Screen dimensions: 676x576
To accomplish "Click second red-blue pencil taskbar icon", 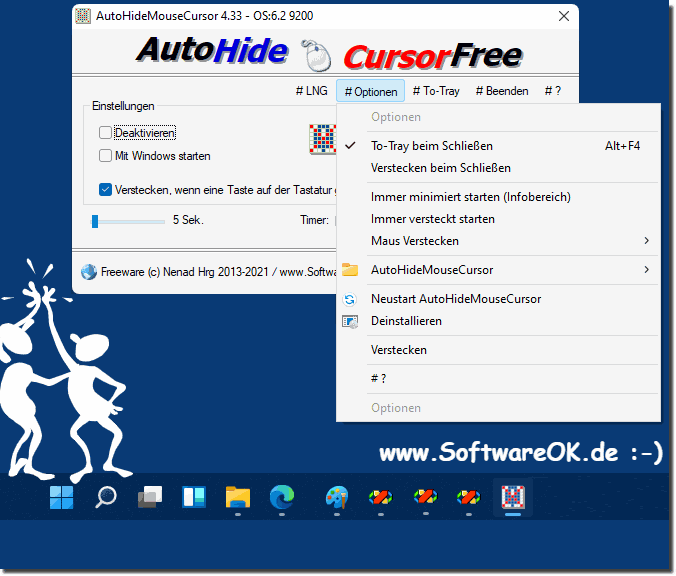I will pyautogui.click(x=426, y=496).
